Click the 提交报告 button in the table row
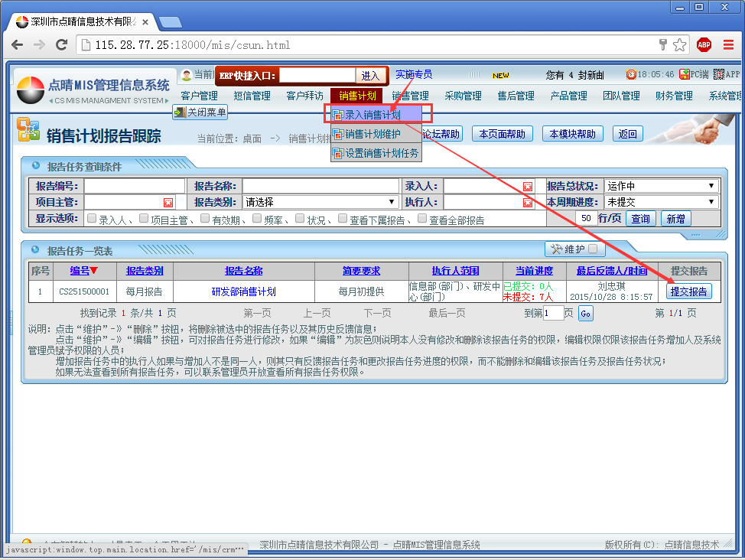The height and width of the screenshot is (560, 745). pyautogui.click(x=688, y=291)
